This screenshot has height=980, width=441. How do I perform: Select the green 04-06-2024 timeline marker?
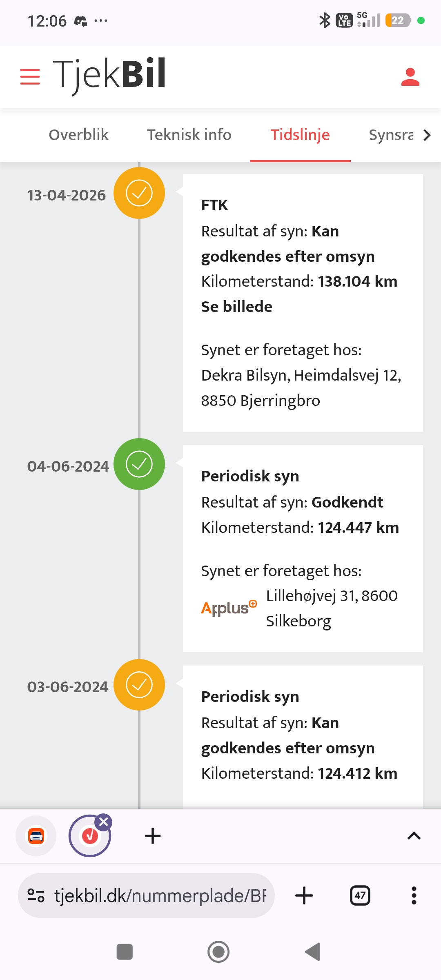click(x=139, y=464)
